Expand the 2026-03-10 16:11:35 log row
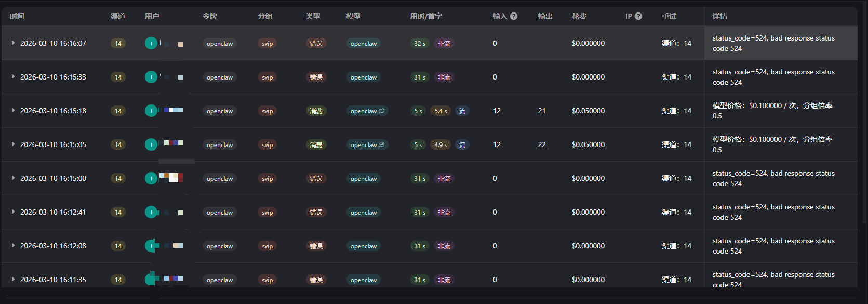The width and height of the screenshot is (868, 304). click(13, 280)
